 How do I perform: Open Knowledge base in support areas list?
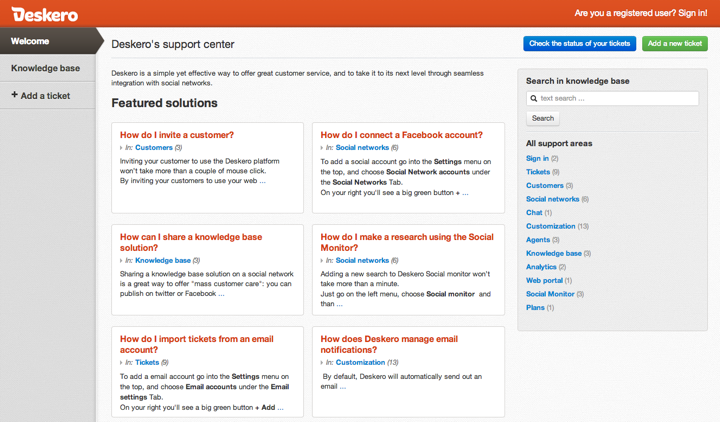click(554, 253)
